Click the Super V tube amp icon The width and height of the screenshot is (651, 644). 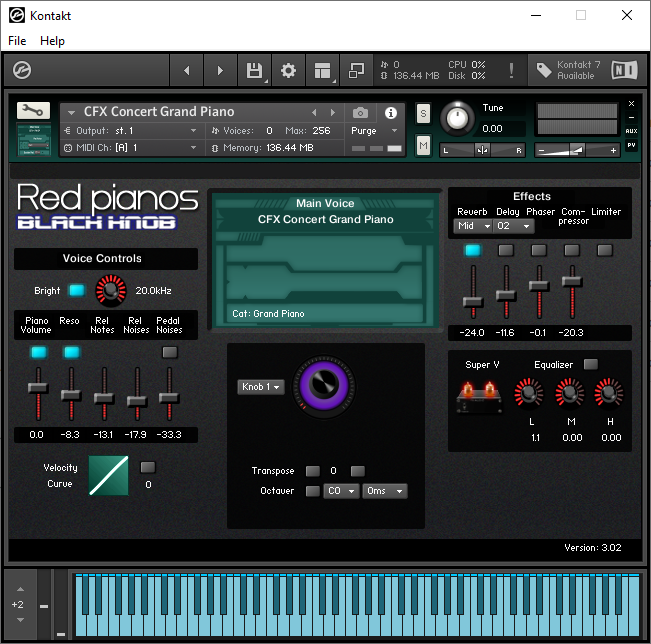click(x=479, y=398)
